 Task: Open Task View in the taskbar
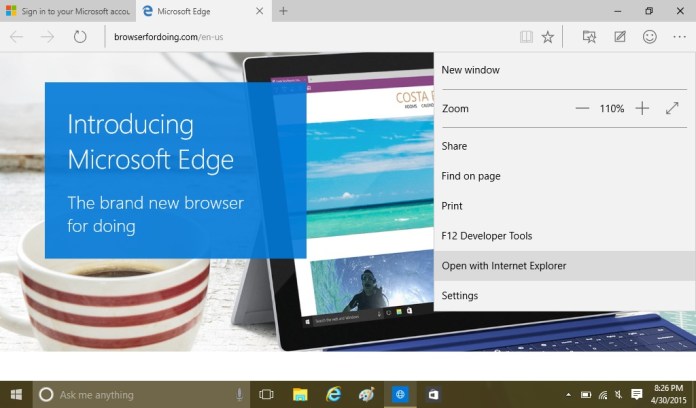pyautogui.click(x=266, y=394)
